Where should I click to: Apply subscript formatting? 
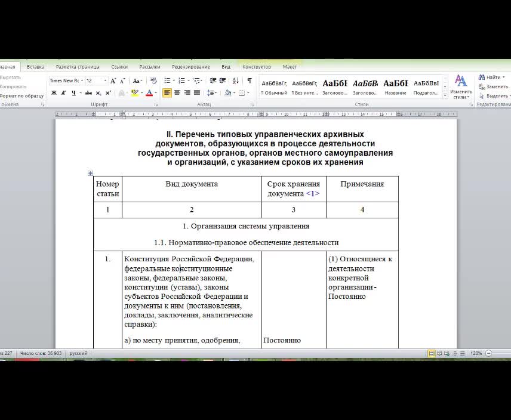point(98,93)
